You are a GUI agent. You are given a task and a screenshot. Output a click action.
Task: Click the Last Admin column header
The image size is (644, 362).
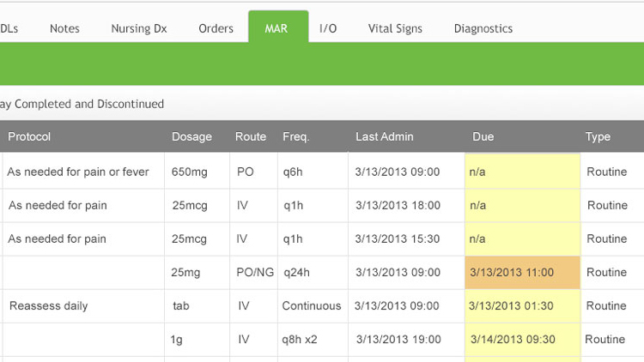tap(384, 136)
